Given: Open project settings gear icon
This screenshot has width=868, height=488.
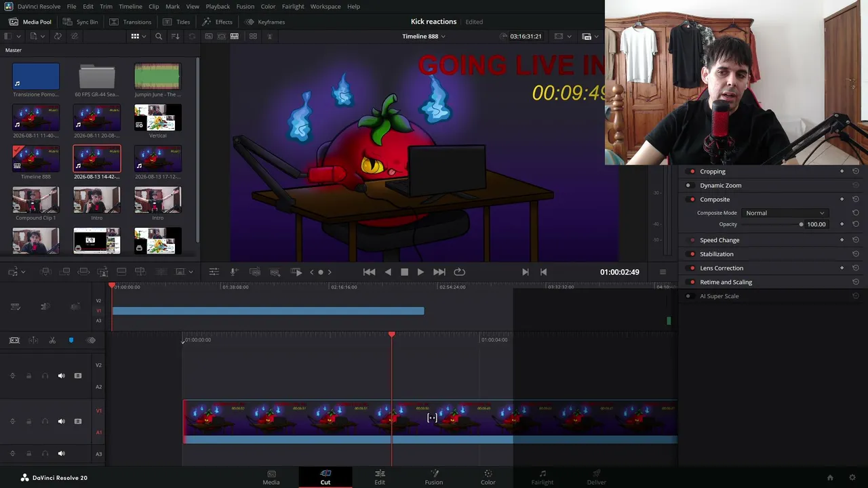Looking at the screenshot, I should click(852, 478).
